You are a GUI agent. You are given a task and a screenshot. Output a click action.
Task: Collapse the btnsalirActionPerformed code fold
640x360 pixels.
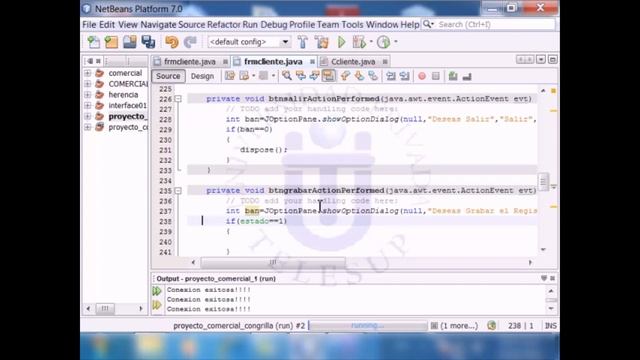pyautogui.click(x=178, y=99)
